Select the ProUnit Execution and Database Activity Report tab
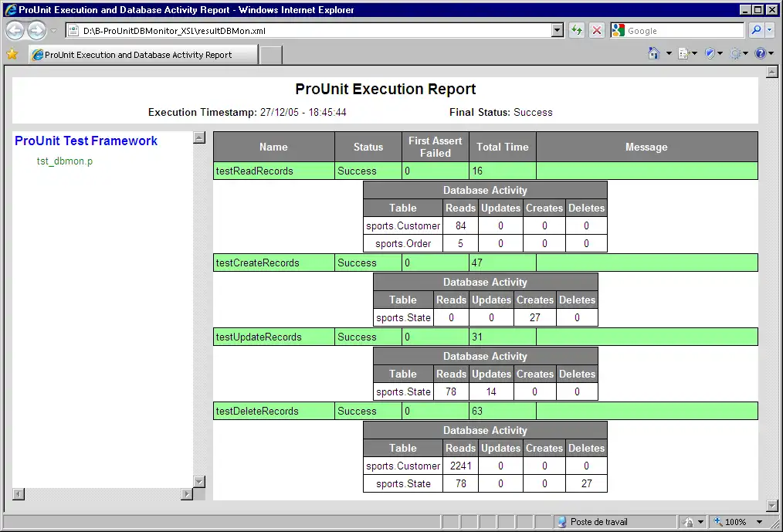This screenshot has width=783, height=532. tap(144, 55)
